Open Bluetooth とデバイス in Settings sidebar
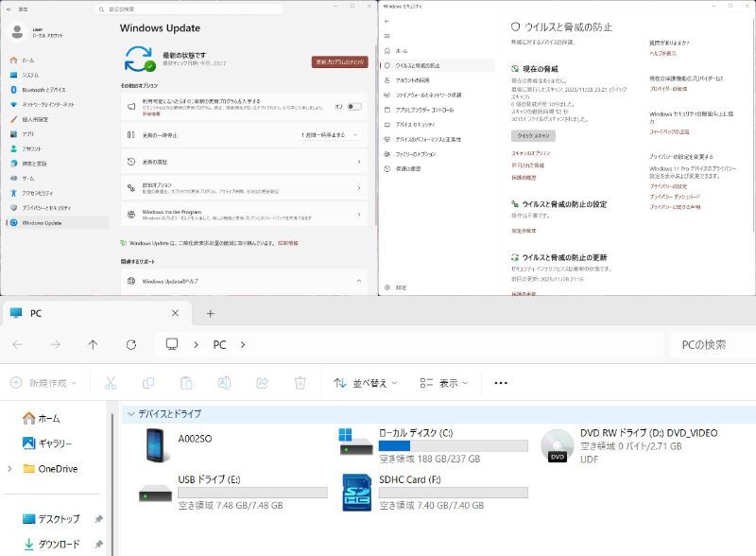 (x=43, y=90)
